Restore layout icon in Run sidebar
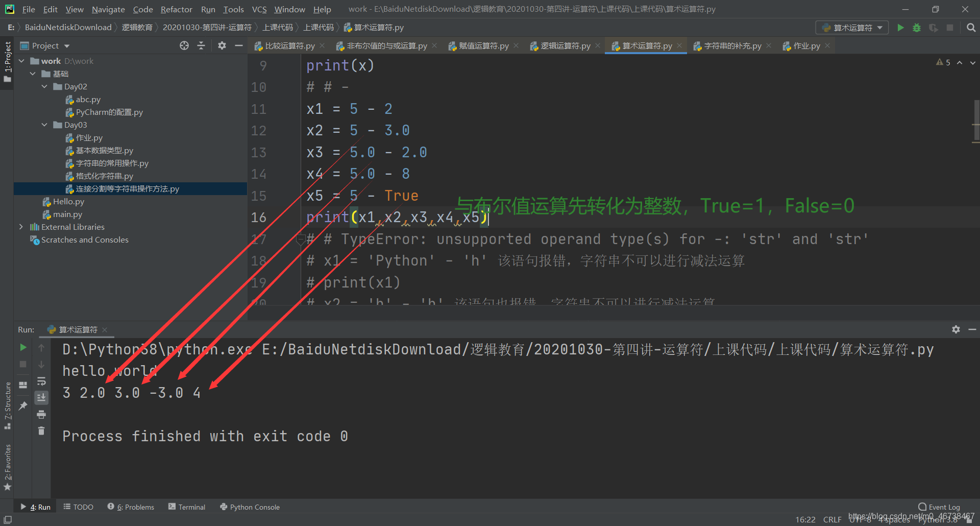This screenshot has height=526, width=980. point(23,385)
